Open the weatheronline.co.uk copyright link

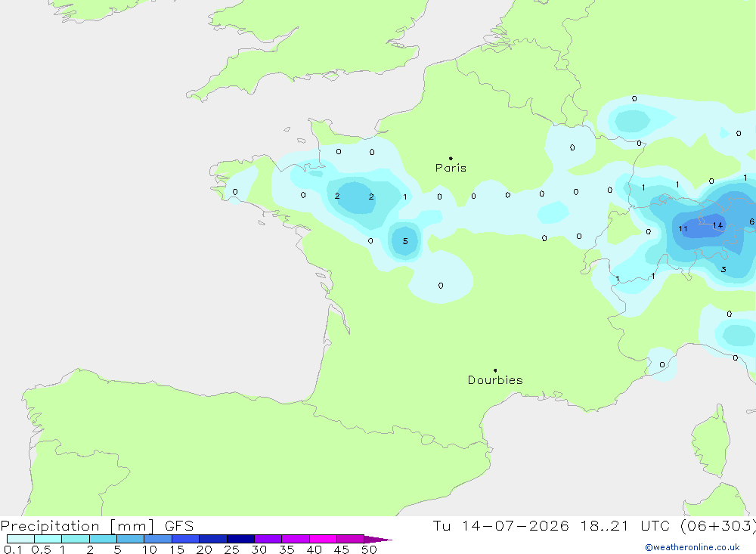tap(692, 547)
